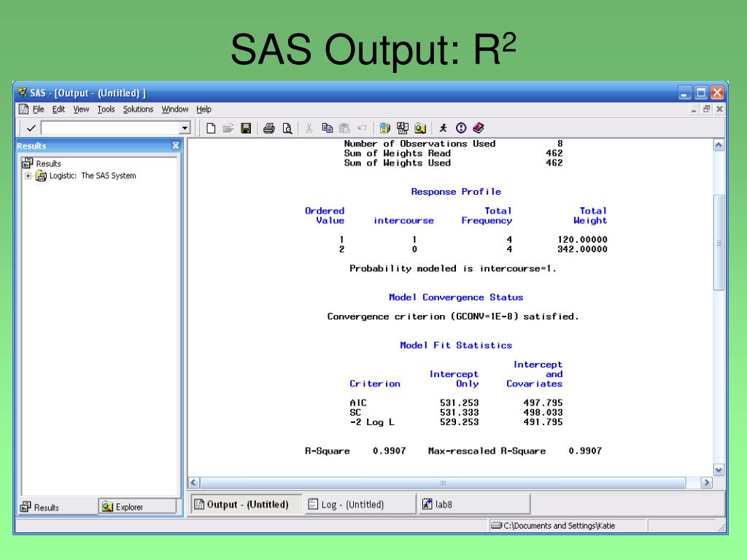Screen dimensions: 747x560
Task: Click the folder with magnifier toolbar icon
Action: coord(420,128)
